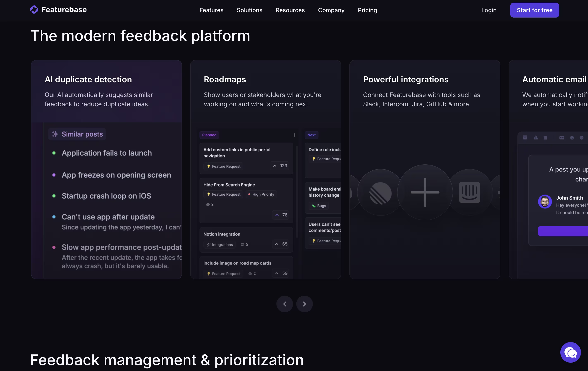Screen dimensions: 588x371
Task: Select the Pricing menu item
Action: click(367, 10)
